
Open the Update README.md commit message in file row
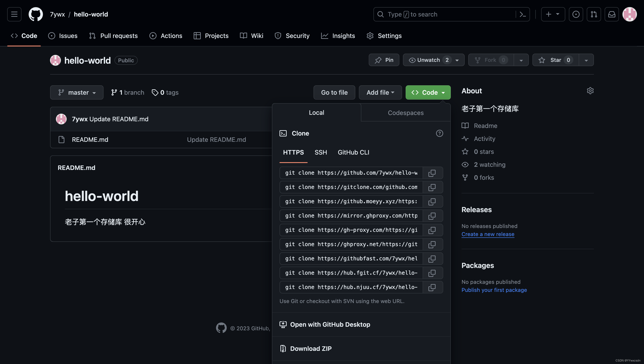(x=216, y=140)
